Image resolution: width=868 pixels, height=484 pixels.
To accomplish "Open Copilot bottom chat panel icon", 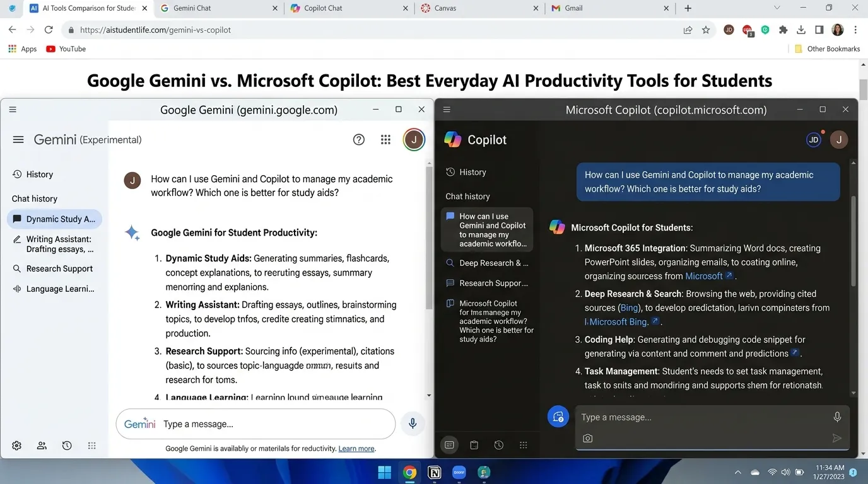I will click(x=449, y=445).
